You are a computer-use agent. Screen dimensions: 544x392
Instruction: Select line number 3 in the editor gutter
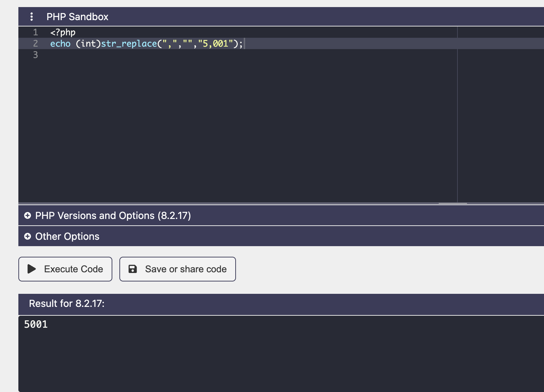tap(35, 55)
